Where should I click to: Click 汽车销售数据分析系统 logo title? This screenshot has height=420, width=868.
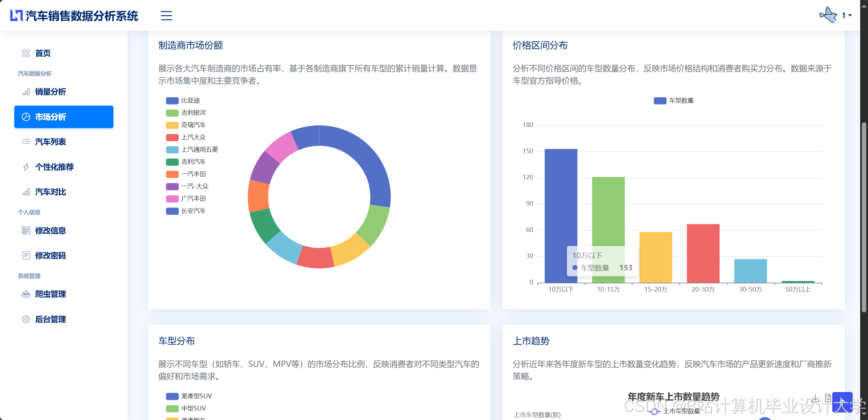pos(82,16)
